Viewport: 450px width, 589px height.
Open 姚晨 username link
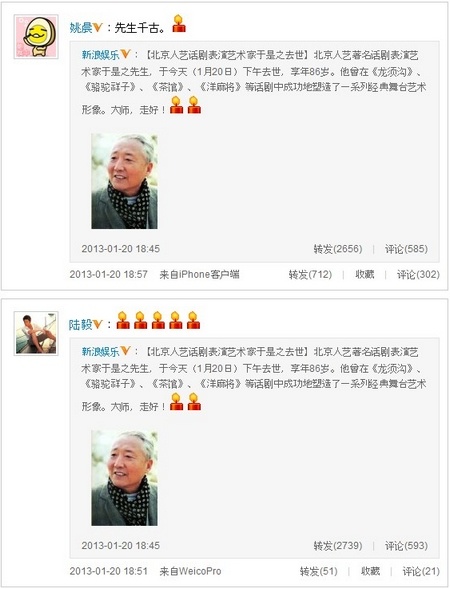pos(81,28)
